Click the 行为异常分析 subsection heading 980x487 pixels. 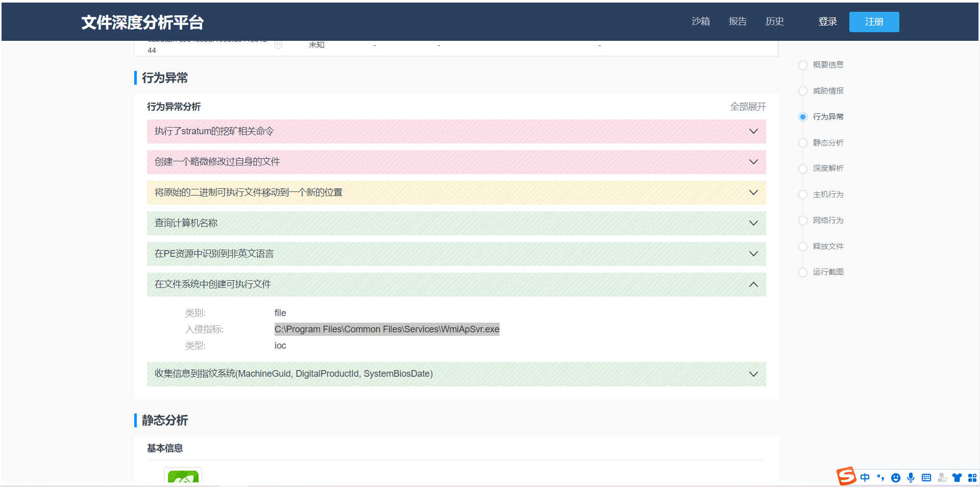[x=174, y=107]
